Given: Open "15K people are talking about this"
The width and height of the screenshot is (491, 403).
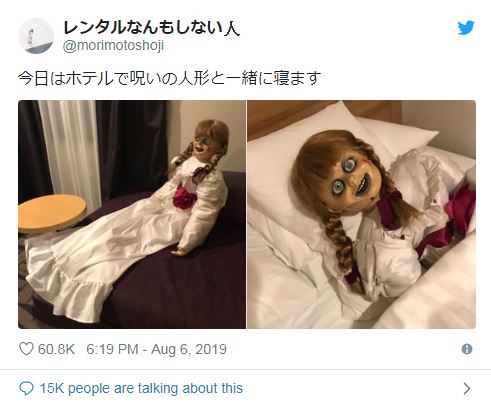Looking at the screenshot, I should click(141, 388).
